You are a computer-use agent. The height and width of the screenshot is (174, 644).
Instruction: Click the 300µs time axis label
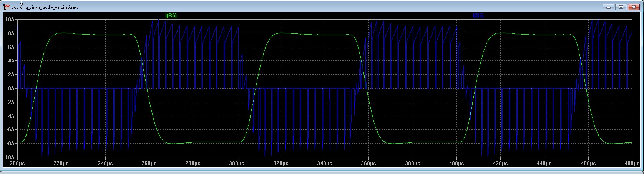(x=237, y=164)
